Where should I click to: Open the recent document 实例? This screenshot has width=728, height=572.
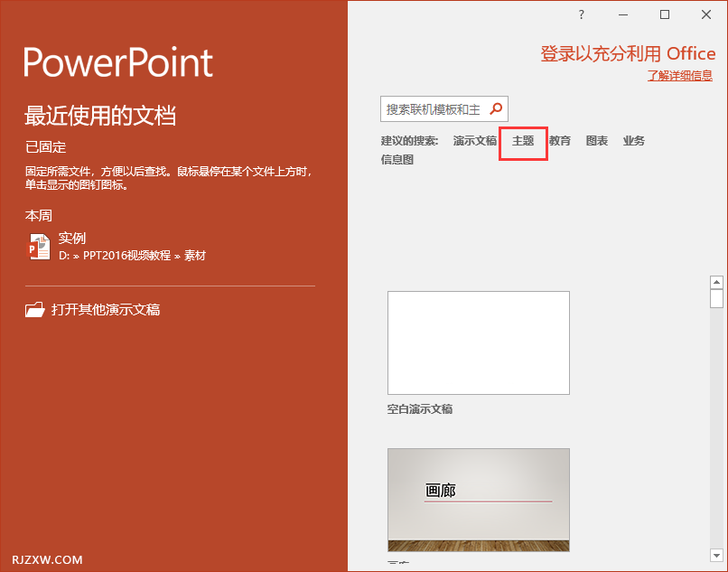click(x=72, y=238)
